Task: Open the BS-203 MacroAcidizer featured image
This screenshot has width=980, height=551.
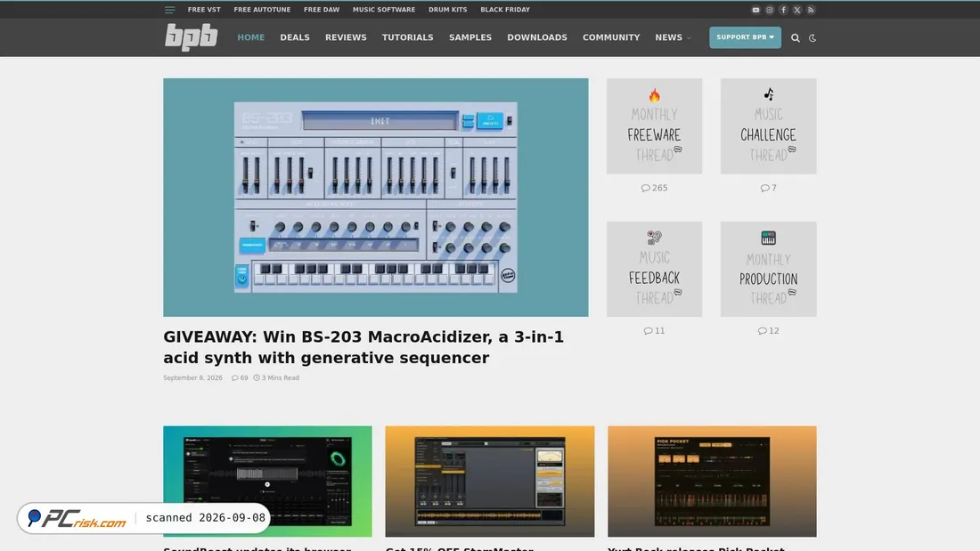Action: click(x=376, y=198)
